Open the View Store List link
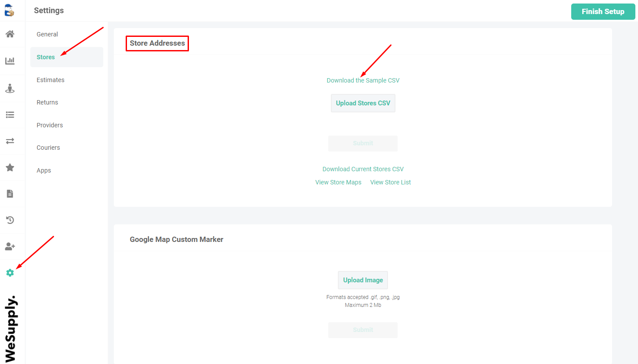The width and height of the screenshot is (638, 364). (x=391, y=182)
